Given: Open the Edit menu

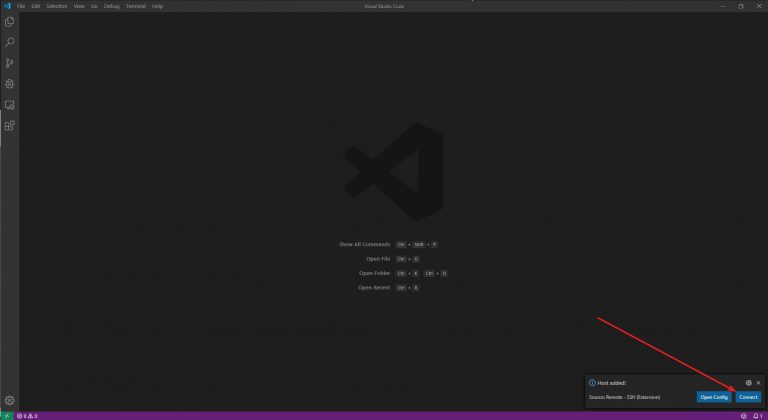Looking at the screenshot, I should (36, 6).
